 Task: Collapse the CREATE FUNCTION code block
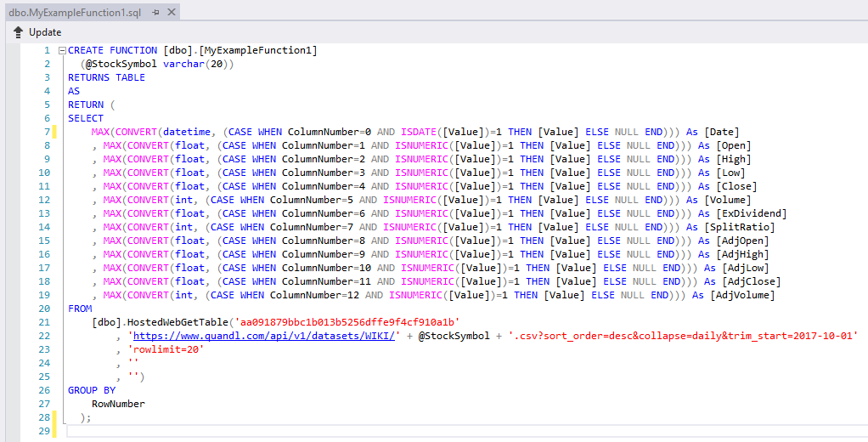62,50
